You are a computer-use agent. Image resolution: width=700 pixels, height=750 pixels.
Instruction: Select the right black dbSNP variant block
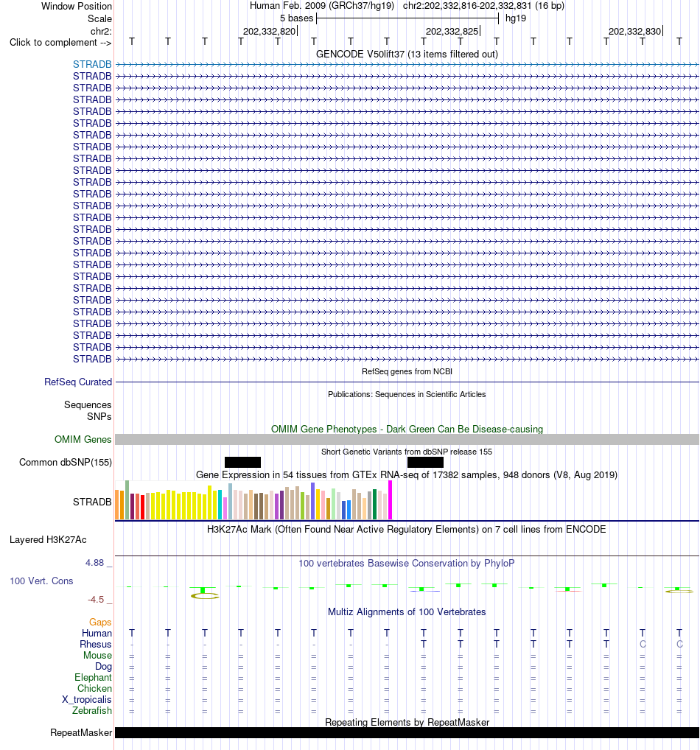[x=425, y=462]
